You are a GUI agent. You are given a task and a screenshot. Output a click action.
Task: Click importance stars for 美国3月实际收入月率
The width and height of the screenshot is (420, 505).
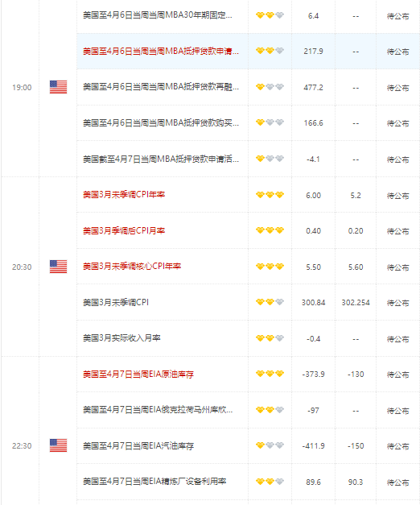click(x=270, y=338)
